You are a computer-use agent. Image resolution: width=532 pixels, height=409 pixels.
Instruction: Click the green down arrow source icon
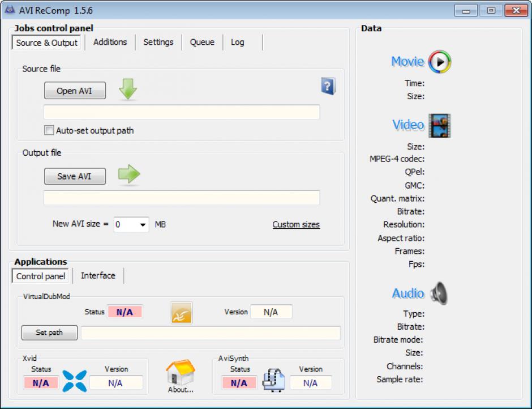coord(128,90)
